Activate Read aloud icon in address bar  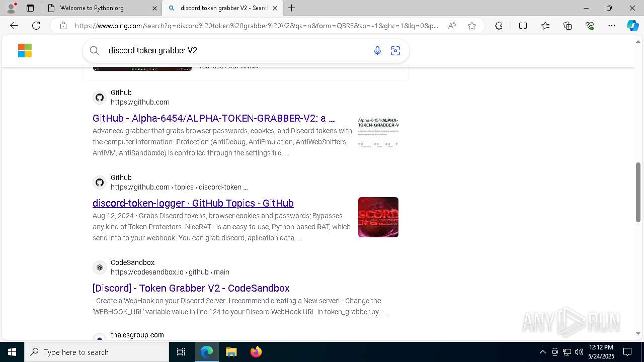pos(452,26)
